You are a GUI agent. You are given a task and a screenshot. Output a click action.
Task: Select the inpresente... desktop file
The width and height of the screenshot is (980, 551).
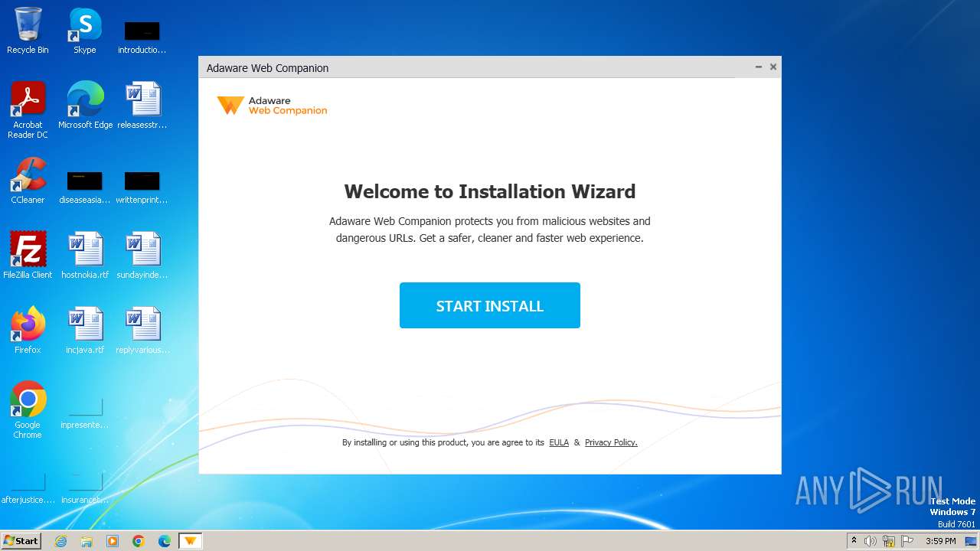85,413
